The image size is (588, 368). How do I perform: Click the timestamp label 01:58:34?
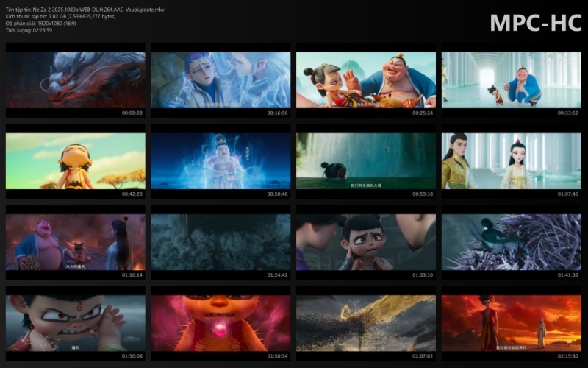tap(277, 356)
